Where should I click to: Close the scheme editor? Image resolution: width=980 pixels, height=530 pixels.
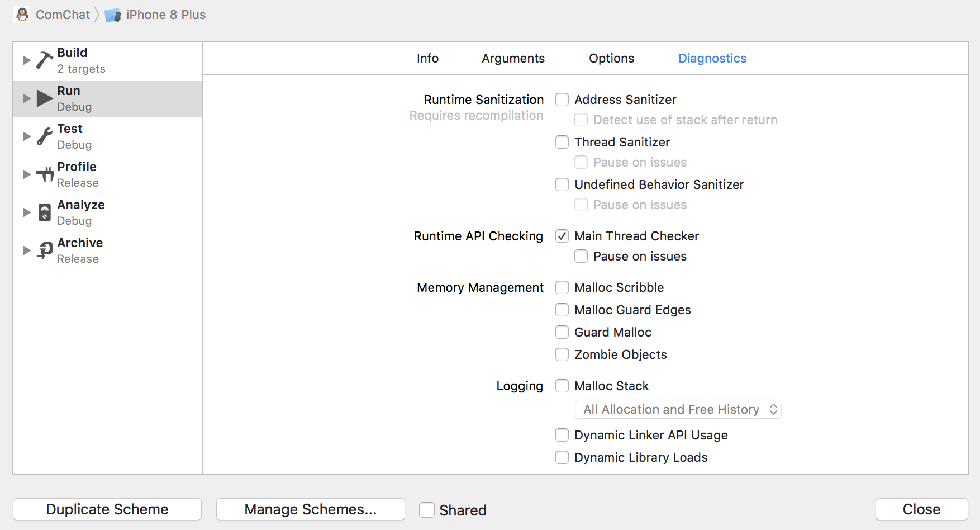(x=921, y=509)
